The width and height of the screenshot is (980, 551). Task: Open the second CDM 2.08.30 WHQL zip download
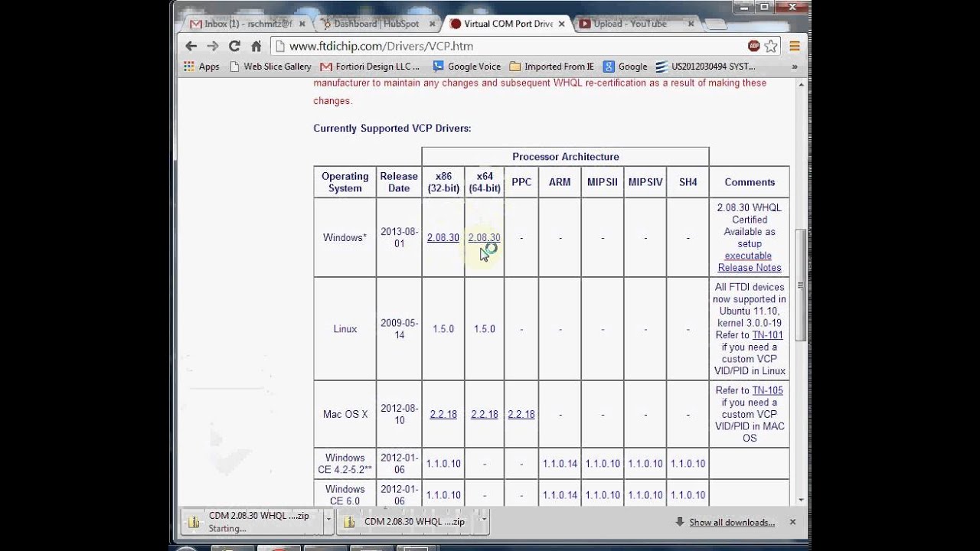point(408,522)
